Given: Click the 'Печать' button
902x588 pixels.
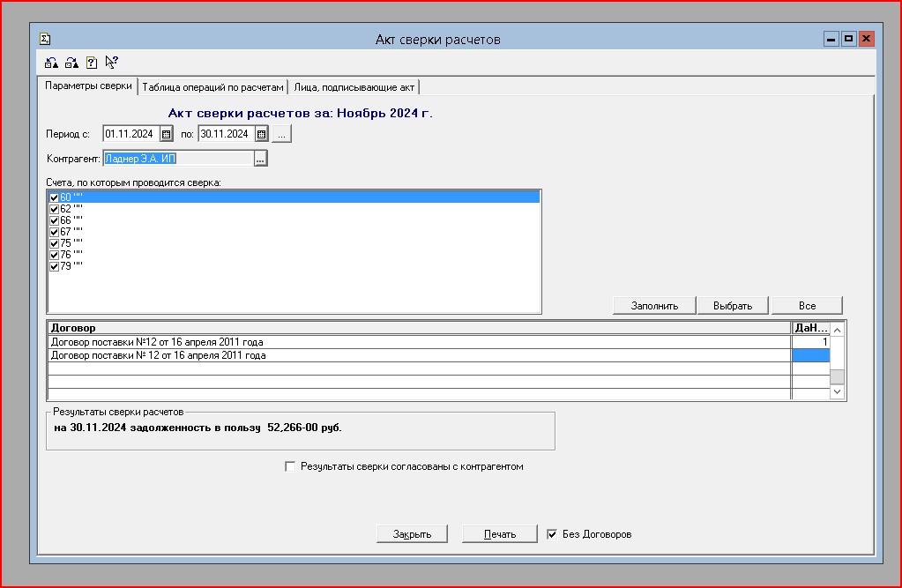Looking at the screenshot, I should coord(499,534).
